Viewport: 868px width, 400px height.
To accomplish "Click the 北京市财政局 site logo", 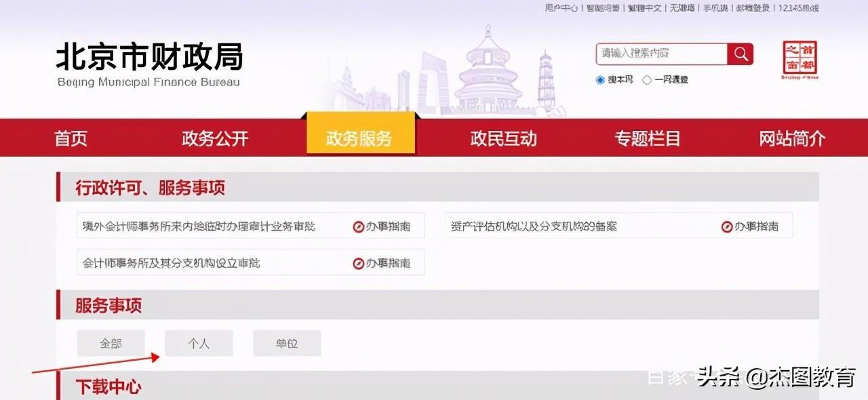I will click(149, 65).
